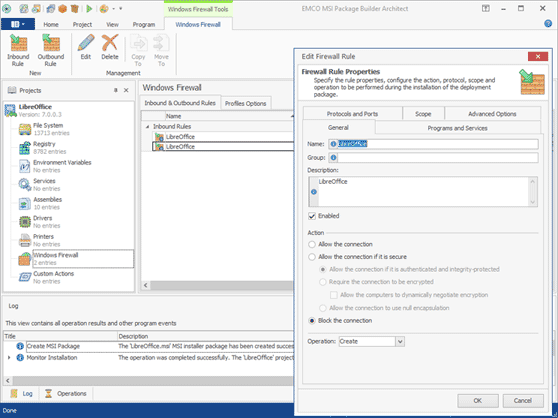Click Cancel in Edit Firewall Rule dialog
Image resolution: width=558 pixels, height=418 pixels.
(x=523, y=401)
